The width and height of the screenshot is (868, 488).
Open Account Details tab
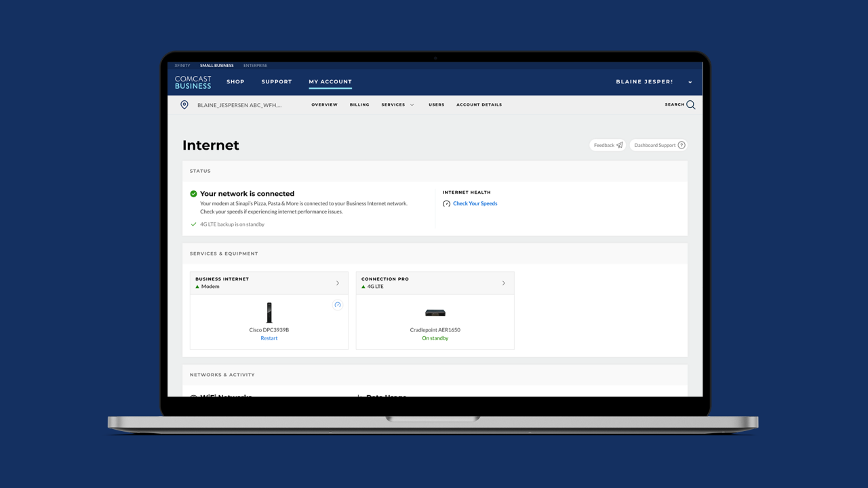[x=479, y=105]
